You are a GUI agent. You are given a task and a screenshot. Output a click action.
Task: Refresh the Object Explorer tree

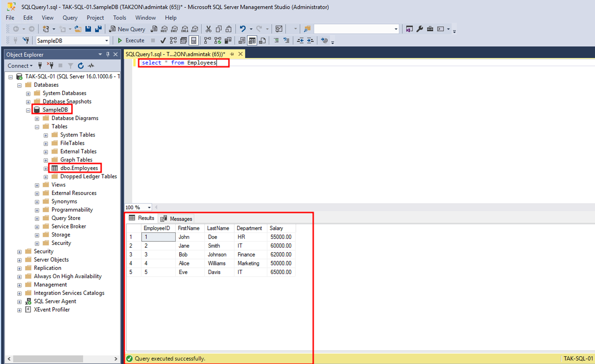tap(81, 66)
